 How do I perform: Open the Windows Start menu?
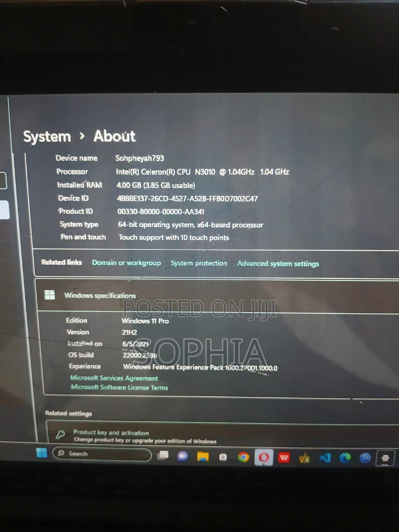click(42, 453)
